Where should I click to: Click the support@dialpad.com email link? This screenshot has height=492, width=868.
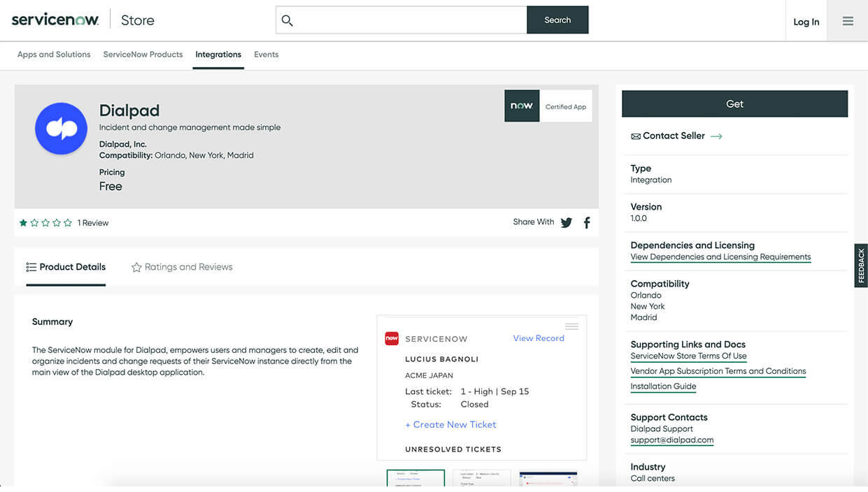[672, 440]
